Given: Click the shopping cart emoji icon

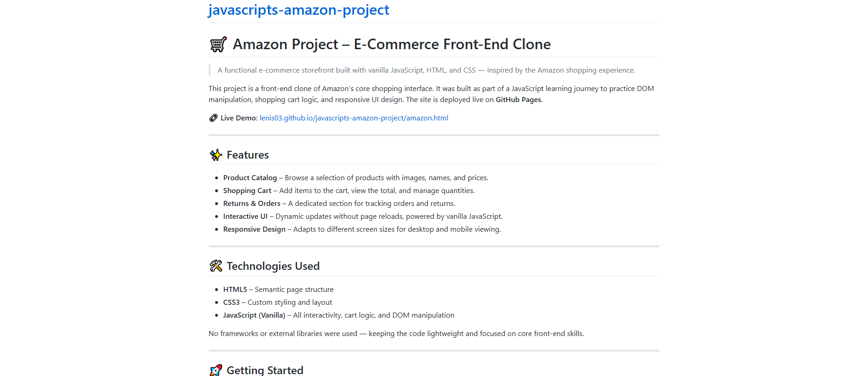Looking at the screenshot, I should click(x=218, y=44).
